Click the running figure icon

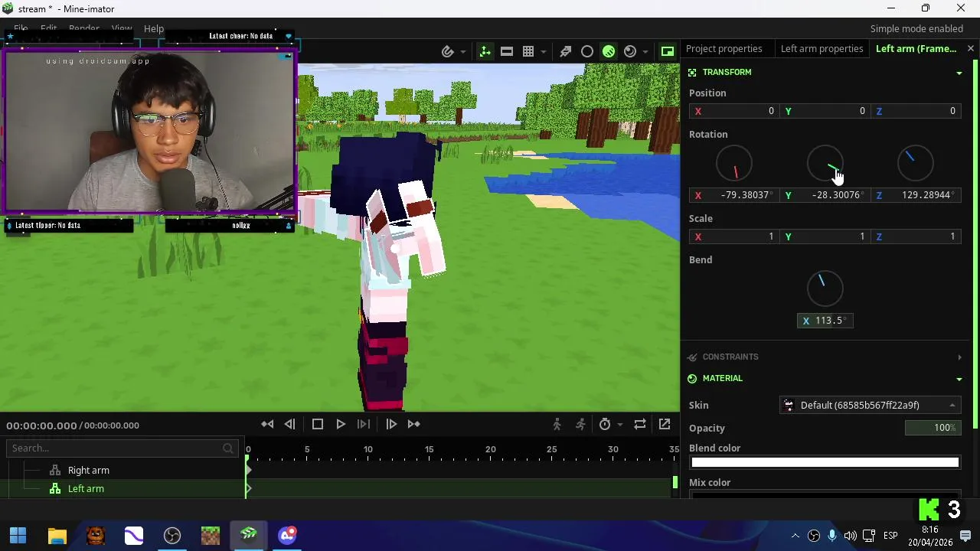tap(580, 424)
